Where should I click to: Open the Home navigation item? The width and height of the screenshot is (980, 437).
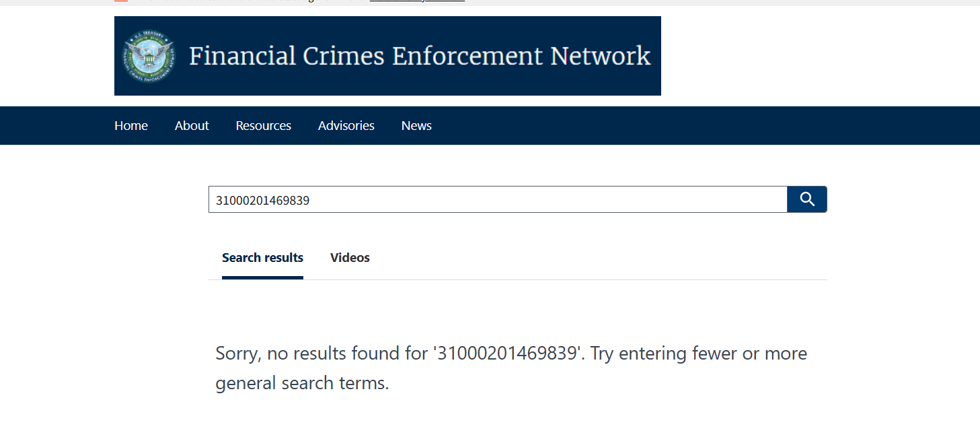tap(131, 126)
